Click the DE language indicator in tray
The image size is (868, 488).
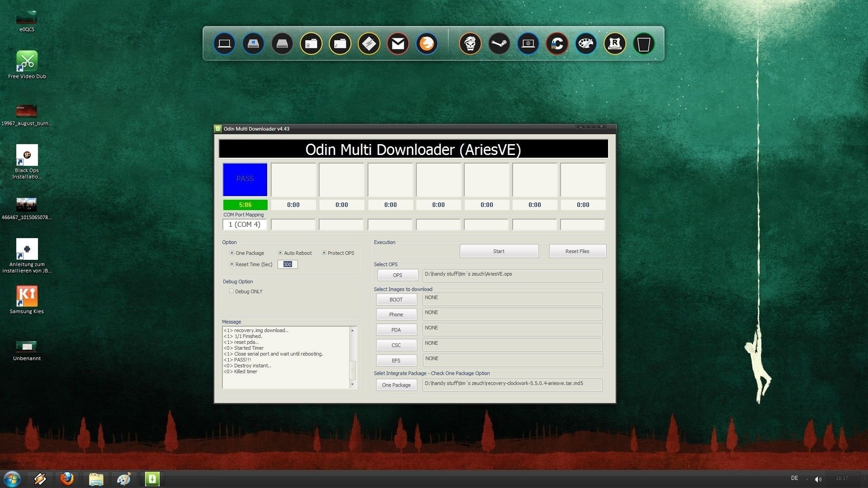tap(794, 478)
